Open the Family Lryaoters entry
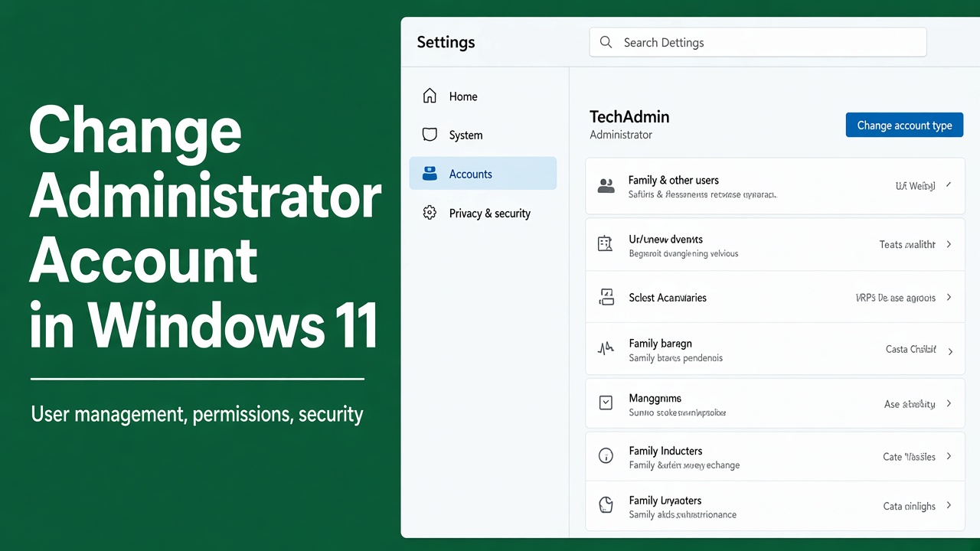 click(x=775, y=506)
